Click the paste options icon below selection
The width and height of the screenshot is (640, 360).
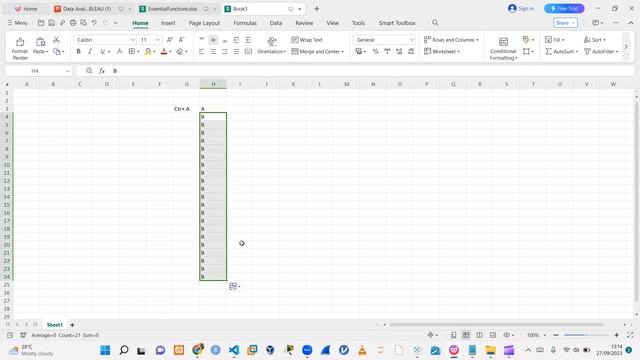pyautogui.click(x=234, y=287)
